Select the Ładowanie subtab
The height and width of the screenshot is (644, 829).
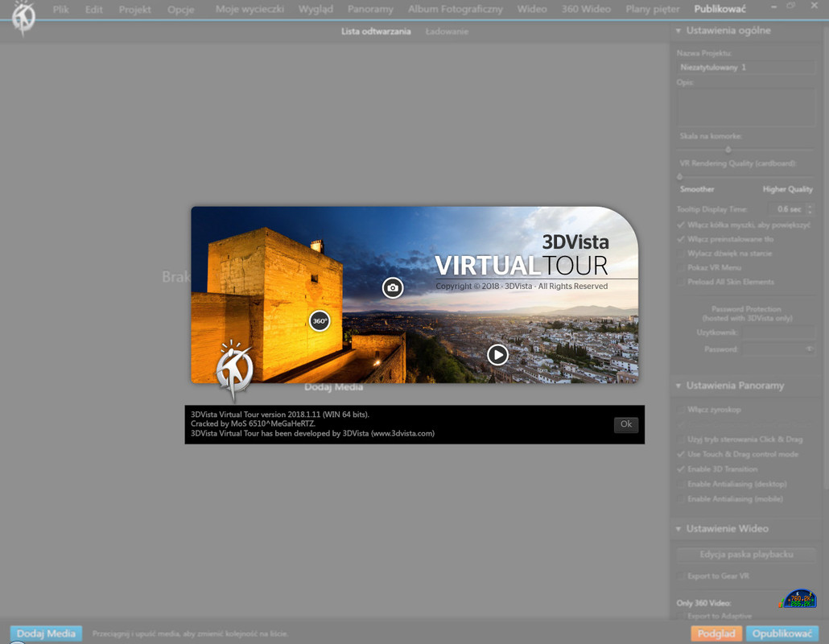447,31
